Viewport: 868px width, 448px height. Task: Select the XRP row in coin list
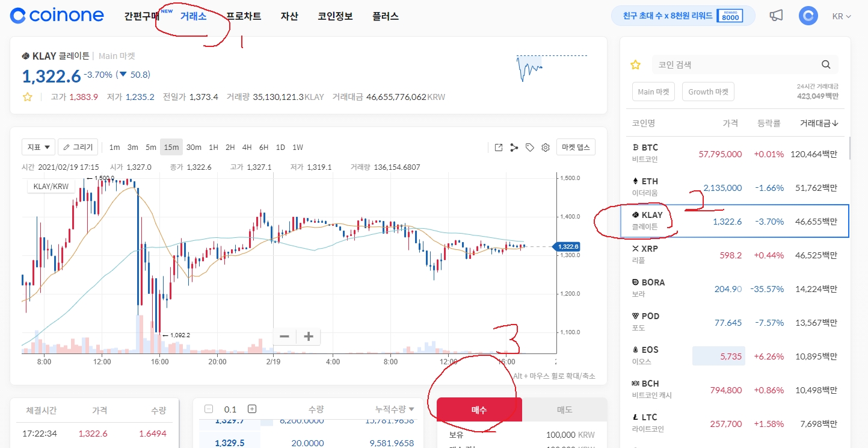[x=734, y=255]
